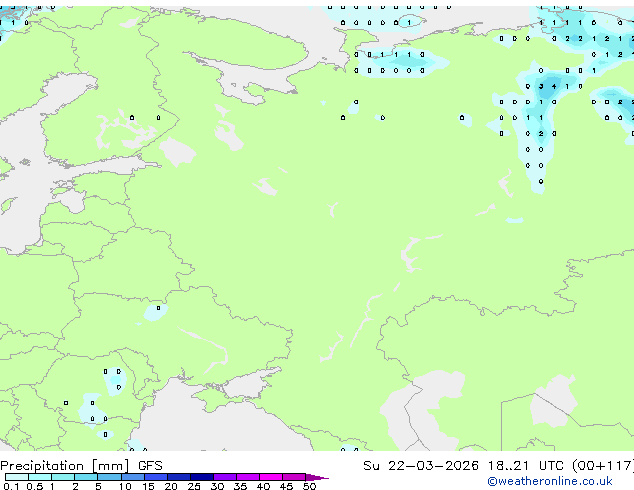This screenshot has height=490, width=634.
Task: Click the '4' precipitation value on the map
Action: click(554, 86)
